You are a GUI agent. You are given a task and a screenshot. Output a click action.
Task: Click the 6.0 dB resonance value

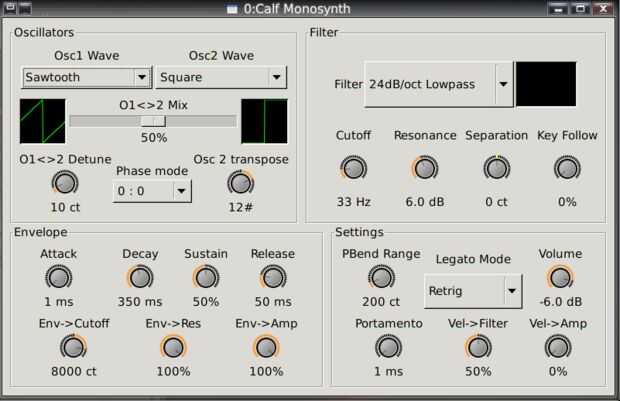pos(425,202)
